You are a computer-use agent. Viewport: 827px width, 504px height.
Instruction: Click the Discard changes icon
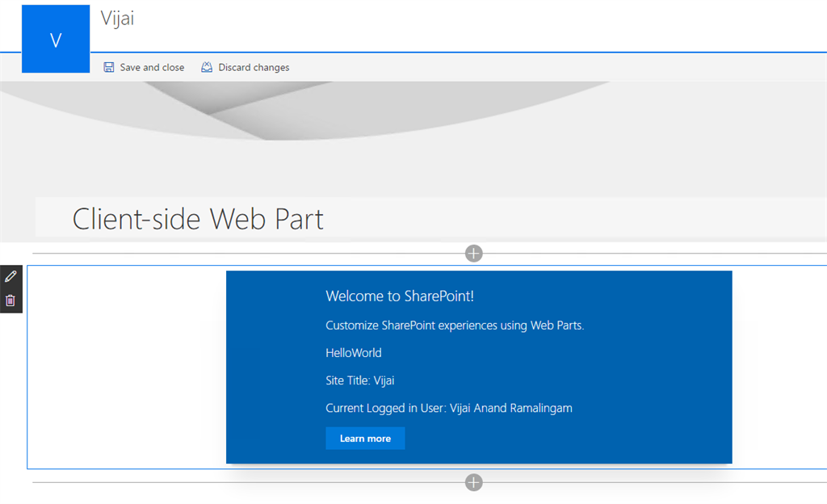coord(207,67)
